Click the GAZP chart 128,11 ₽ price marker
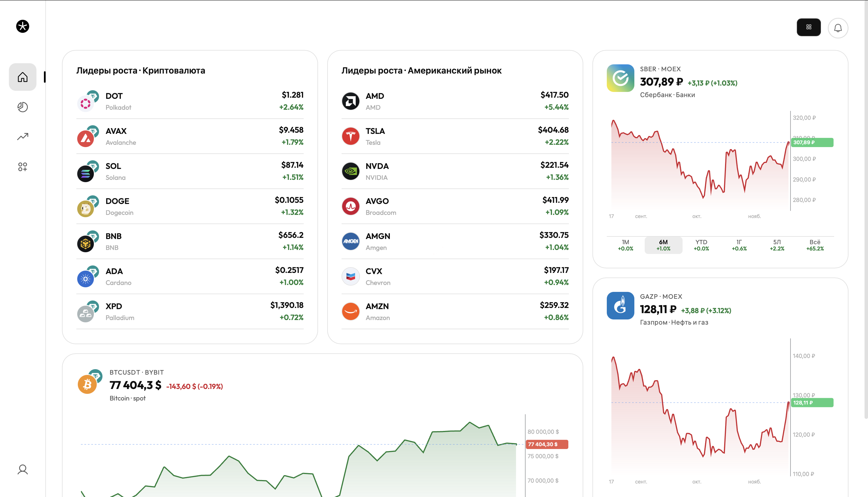Viewport: 868px width, 497px height. [812, 402]
